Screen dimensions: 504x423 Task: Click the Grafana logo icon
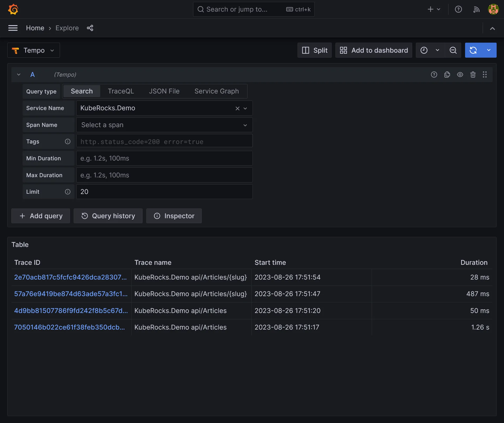(x=13, y=9)
